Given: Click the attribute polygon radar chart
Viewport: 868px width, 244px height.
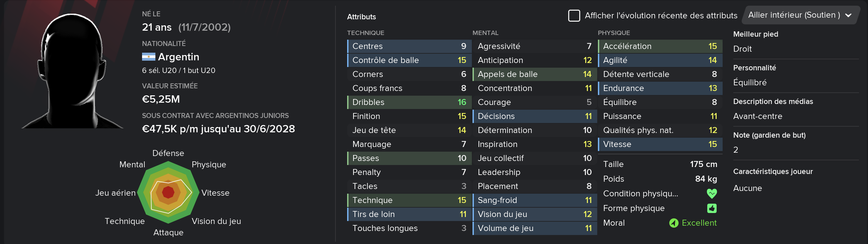Looking at the screenshot, I should tap(168, 192).
